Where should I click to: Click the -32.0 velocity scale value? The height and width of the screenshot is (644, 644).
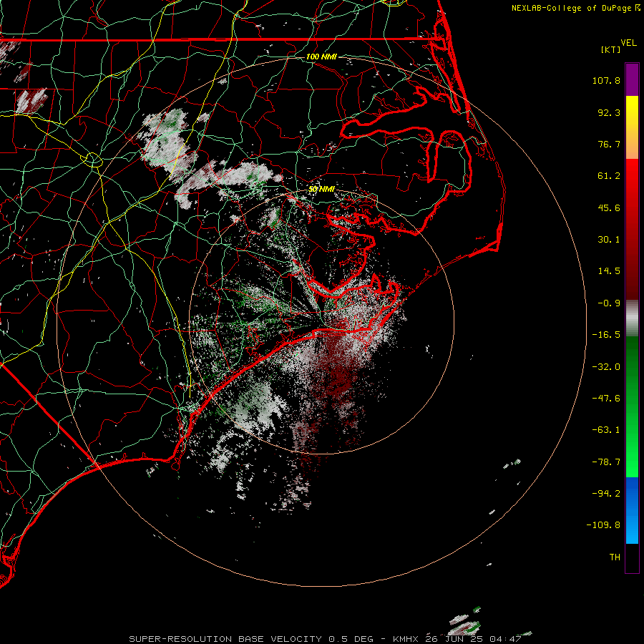tap(606, 367)
